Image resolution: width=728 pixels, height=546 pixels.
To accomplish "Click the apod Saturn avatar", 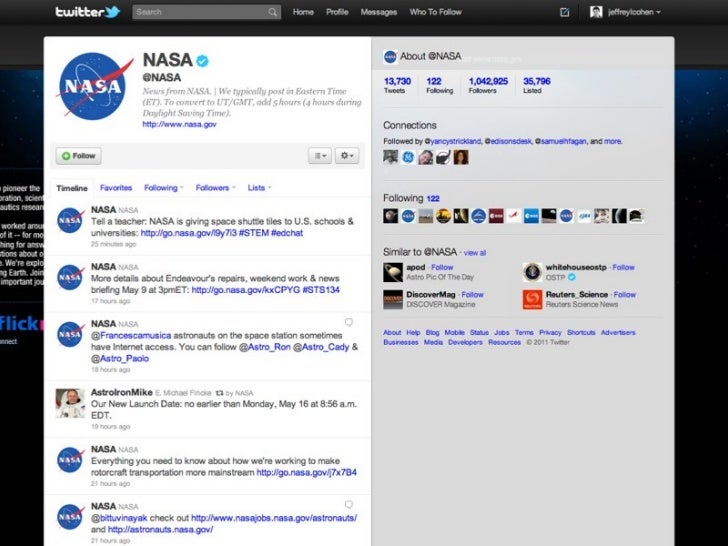I will [x=393, y=273].
